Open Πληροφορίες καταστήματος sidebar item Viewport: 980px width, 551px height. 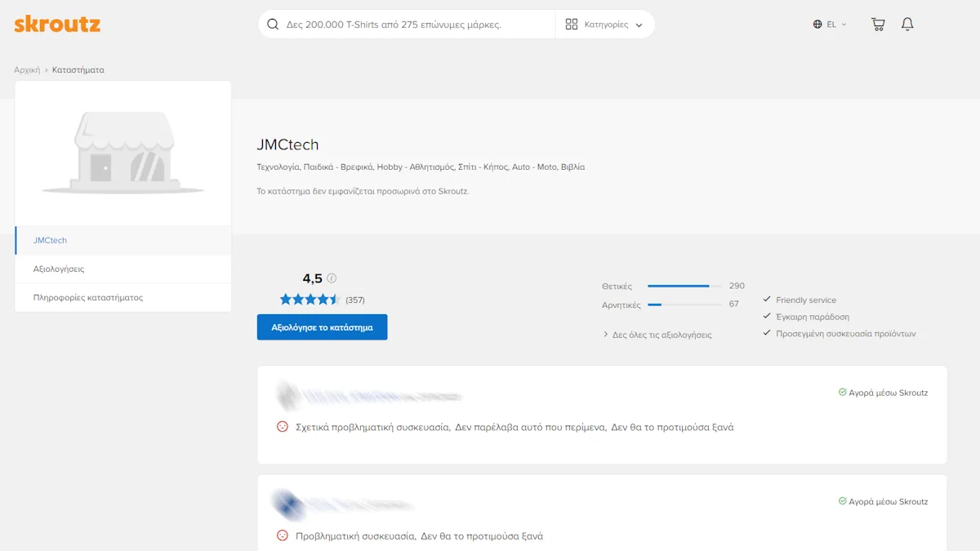coord(123,297)
